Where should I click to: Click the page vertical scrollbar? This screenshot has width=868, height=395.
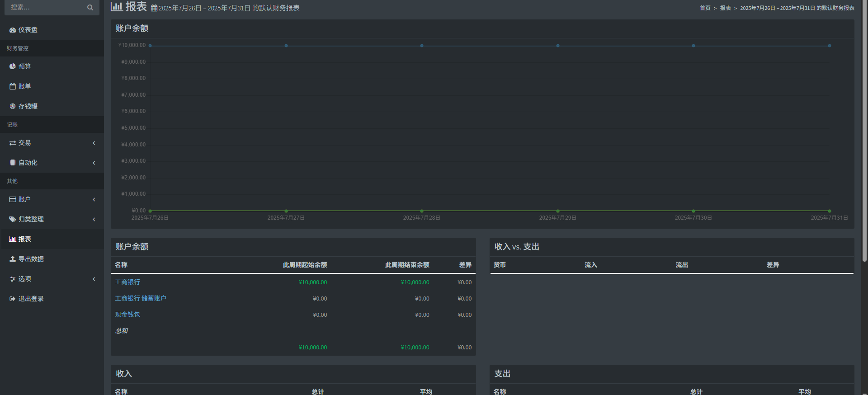[865, 131]
